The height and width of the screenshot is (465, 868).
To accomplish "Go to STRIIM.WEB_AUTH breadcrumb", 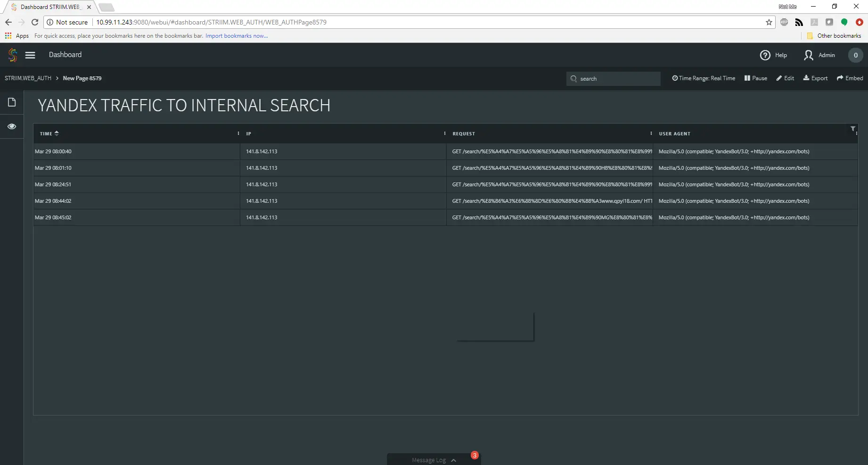I will [x=28, y=78].
